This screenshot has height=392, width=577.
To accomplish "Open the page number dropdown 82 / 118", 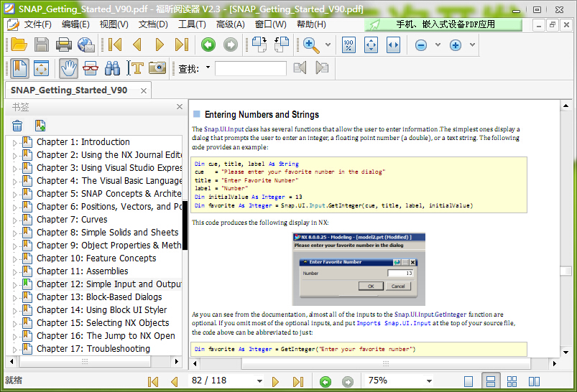I will (x=259, y=381).
